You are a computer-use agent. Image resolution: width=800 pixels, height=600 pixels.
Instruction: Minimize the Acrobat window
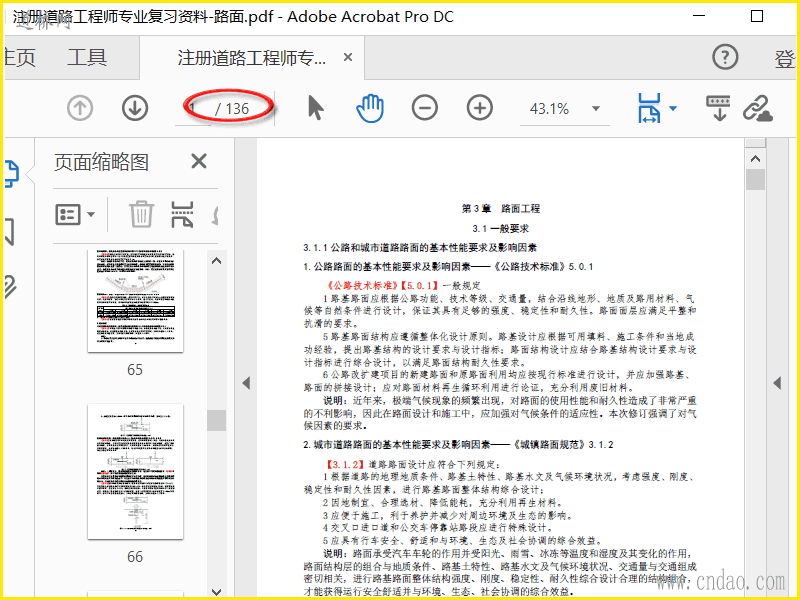pos(699,16)
